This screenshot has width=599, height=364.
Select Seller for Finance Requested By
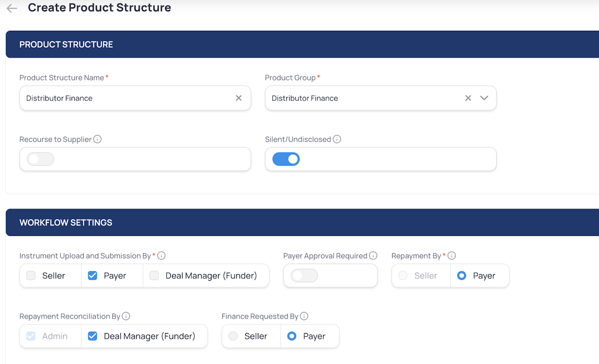coord(233,336)
